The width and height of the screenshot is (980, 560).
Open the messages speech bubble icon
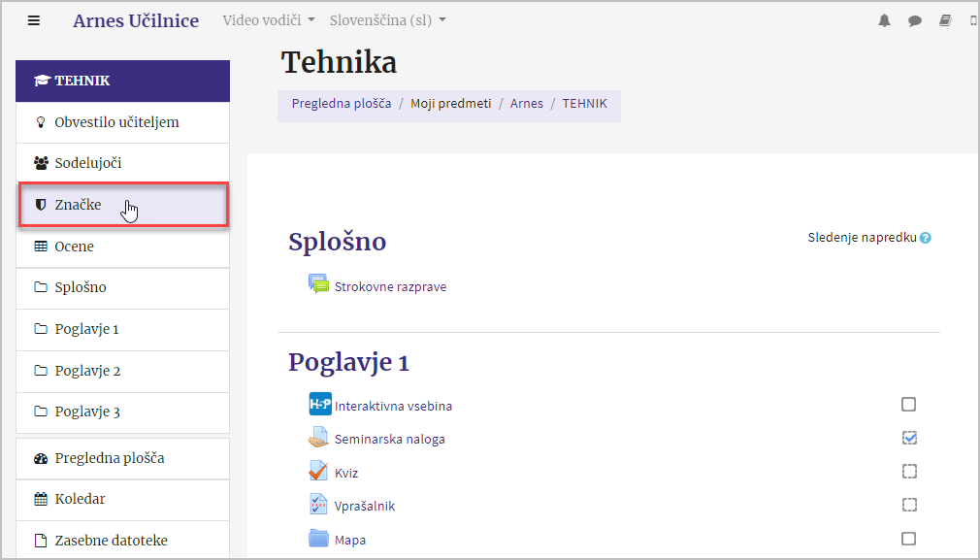pos(914,20)
